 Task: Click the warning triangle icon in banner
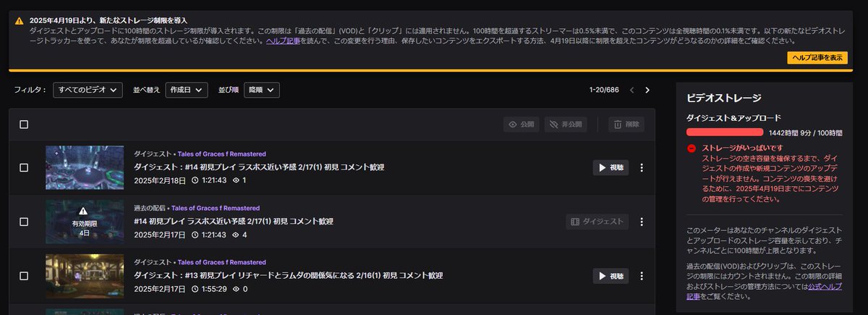(x=19, y=21)
